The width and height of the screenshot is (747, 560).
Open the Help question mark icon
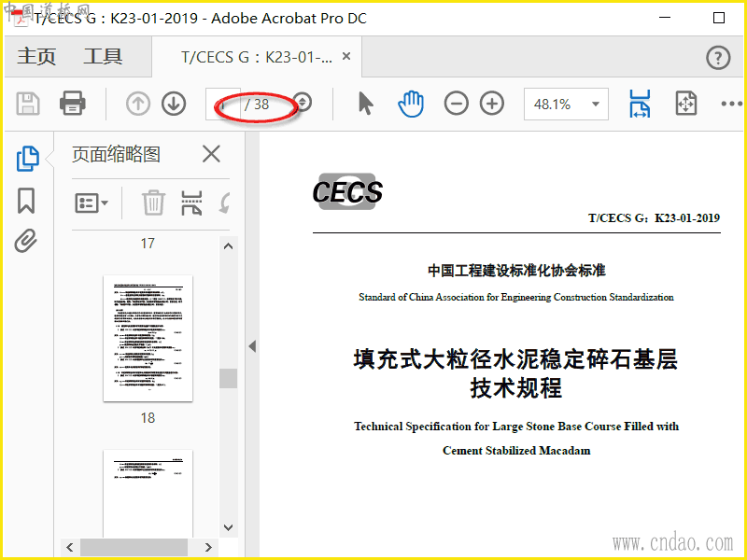pyautogui.click(x=718, y=58)
